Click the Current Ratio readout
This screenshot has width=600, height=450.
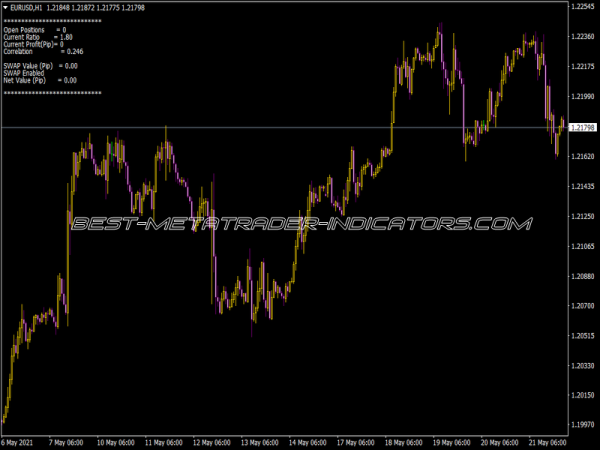click(38, 37)
